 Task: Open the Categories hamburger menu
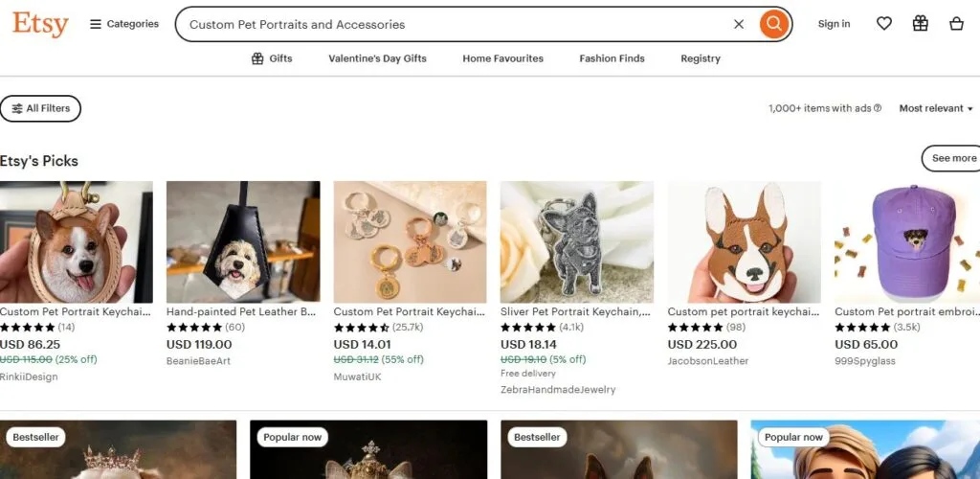click(124, 24)
